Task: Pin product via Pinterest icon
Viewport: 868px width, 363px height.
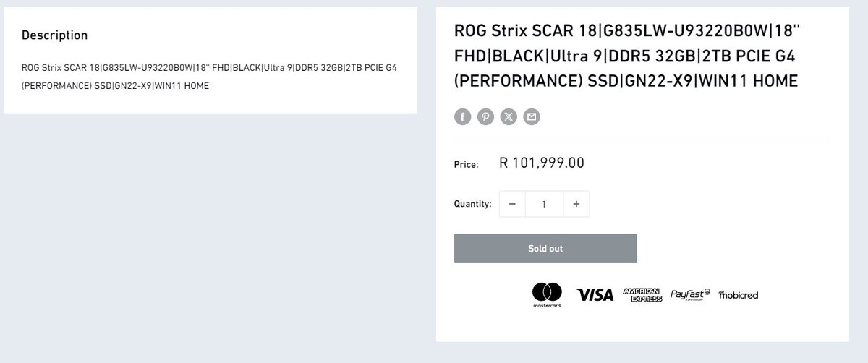Action: click(485, 116)
